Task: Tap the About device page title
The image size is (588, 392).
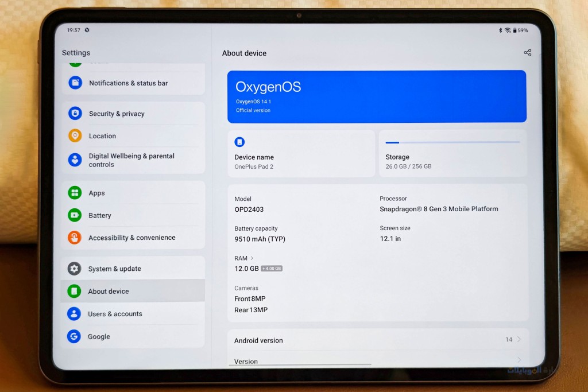Action: click(x=244, y=53)
